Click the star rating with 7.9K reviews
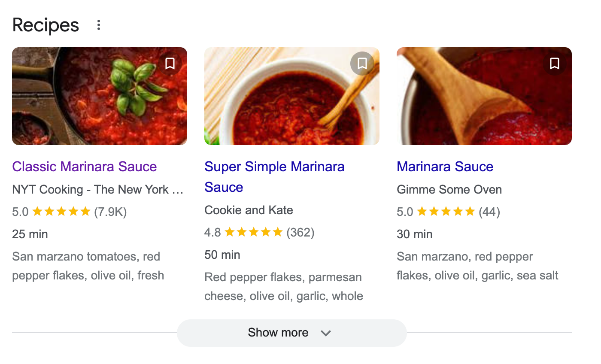 [x=69, y=212]
